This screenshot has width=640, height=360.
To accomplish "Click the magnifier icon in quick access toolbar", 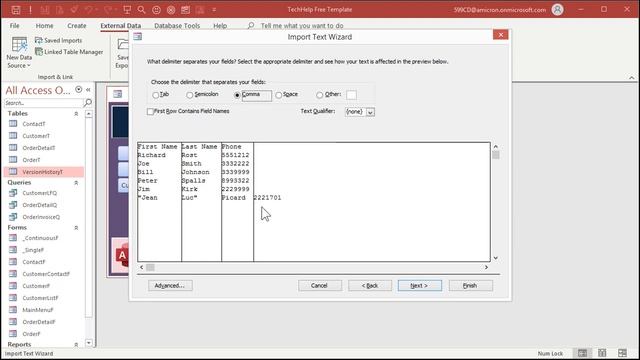I will (x=142, y=9).
